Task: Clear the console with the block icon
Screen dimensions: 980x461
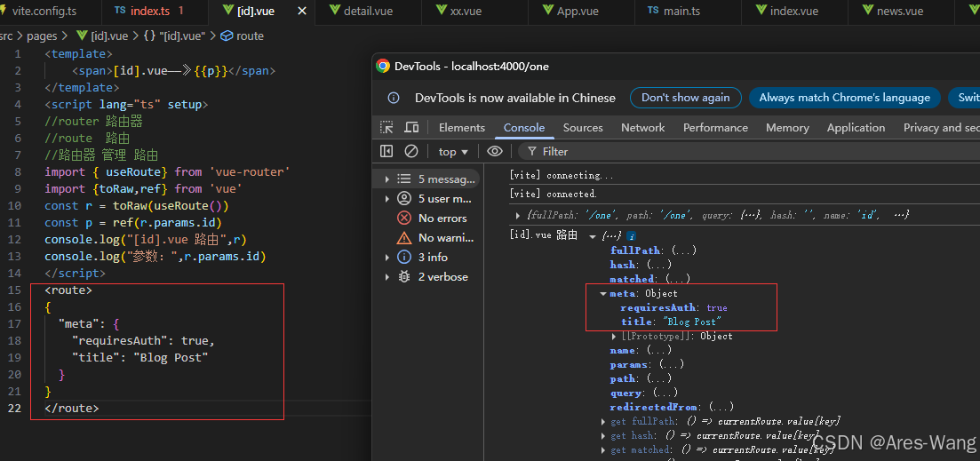Action: (411, 151)
